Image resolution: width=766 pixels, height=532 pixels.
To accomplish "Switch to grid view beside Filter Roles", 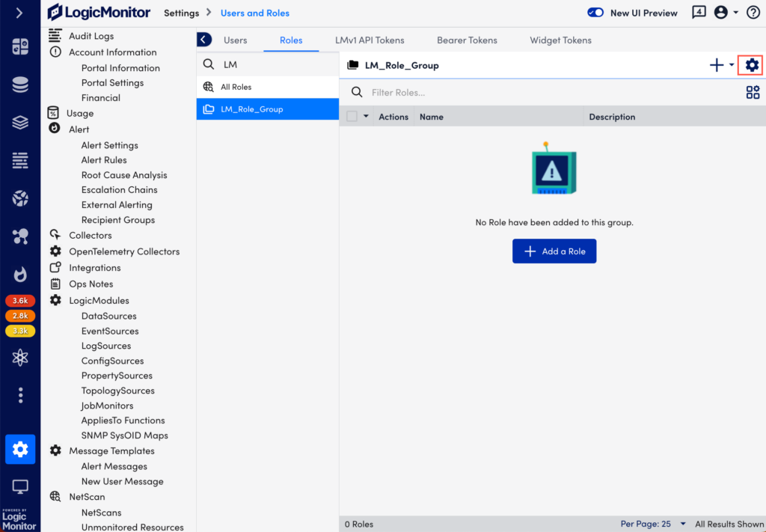I will (753, 92).
